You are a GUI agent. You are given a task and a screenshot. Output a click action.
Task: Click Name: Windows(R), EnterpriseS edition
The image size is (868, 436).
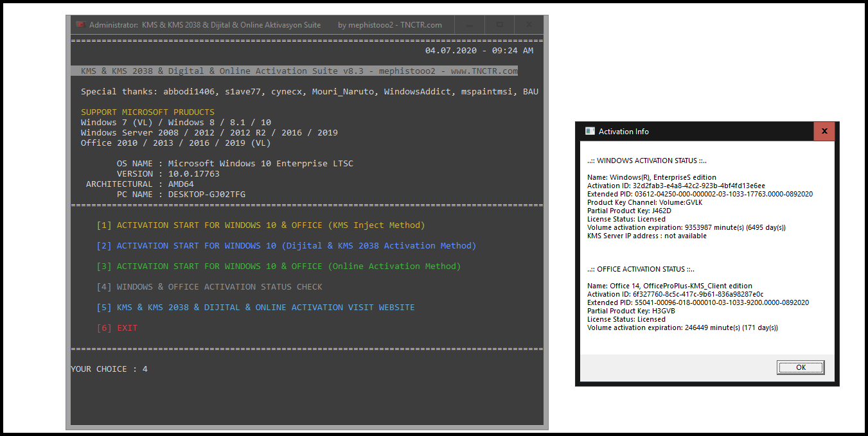tap(651, 177)
